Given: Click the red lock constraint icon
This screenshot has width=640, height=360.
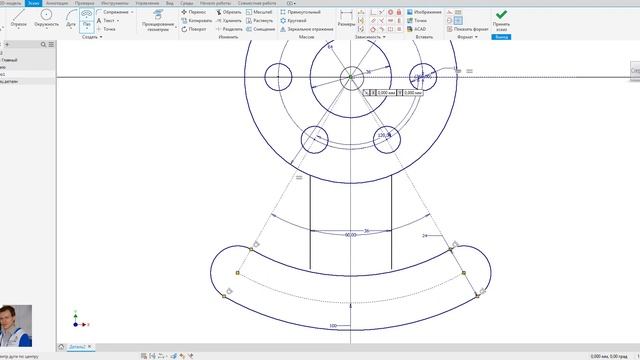Looking at the screenshot, I should (x=399, y=12).
